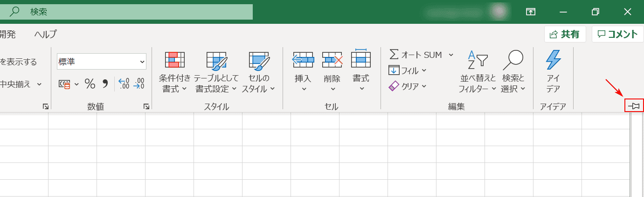The width and height of the screenshot is (644, 197).
Task: Open 数値 group dialog launcher
Action: (146, 107)
